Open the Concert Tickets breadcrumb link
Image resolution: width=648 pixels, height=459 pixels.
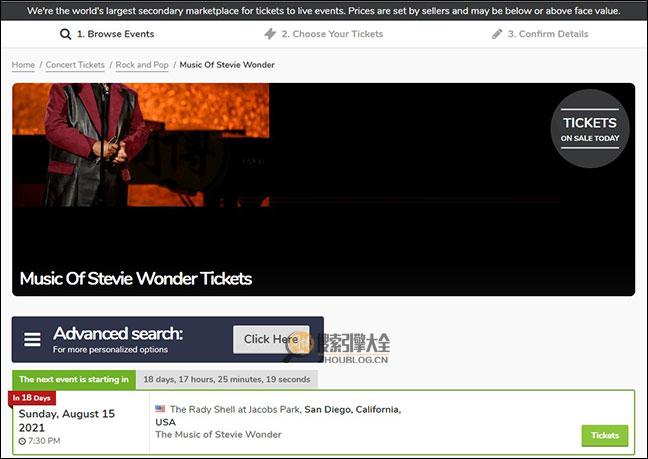tap(75, 65)
